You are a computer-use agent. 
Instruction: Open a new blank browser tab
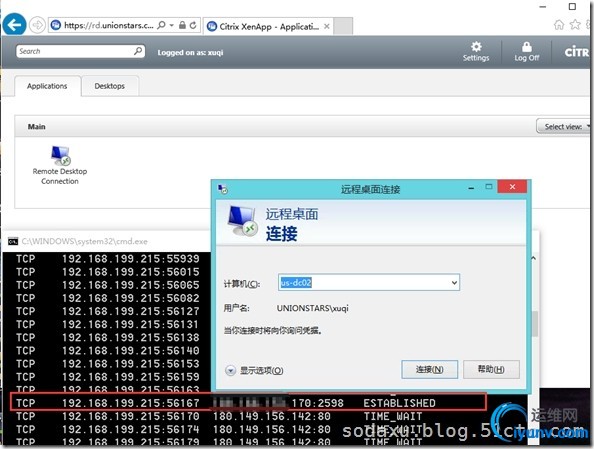coord(343,27)
